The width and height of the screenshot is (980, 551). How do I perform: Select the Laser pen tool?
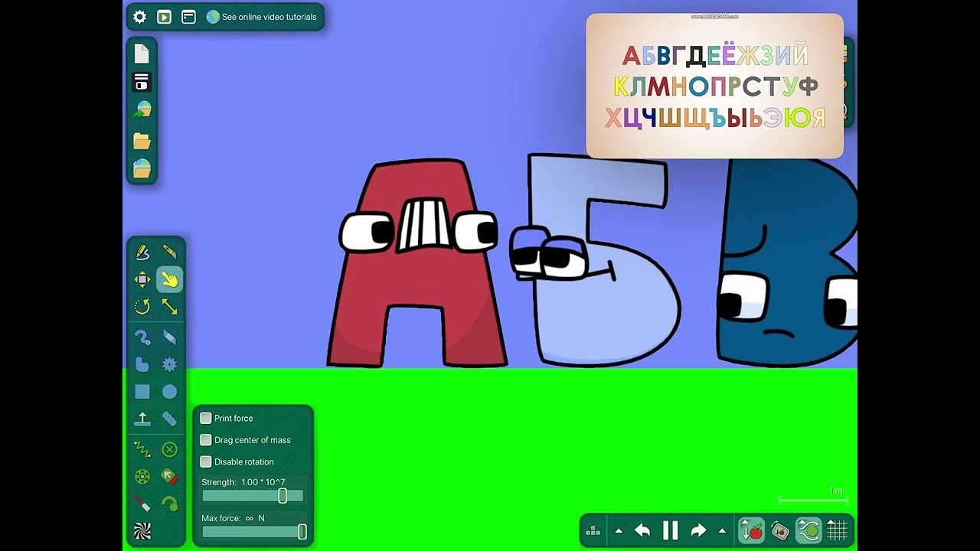[142, 504]
